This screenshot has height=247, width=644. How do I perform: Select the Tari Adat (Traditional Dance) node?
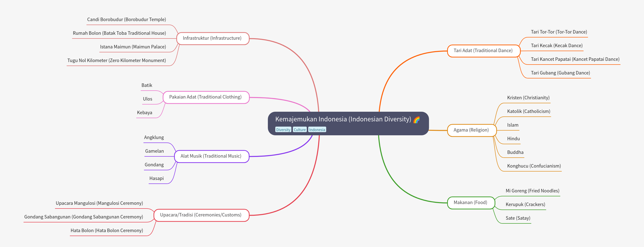click(483, 51)
